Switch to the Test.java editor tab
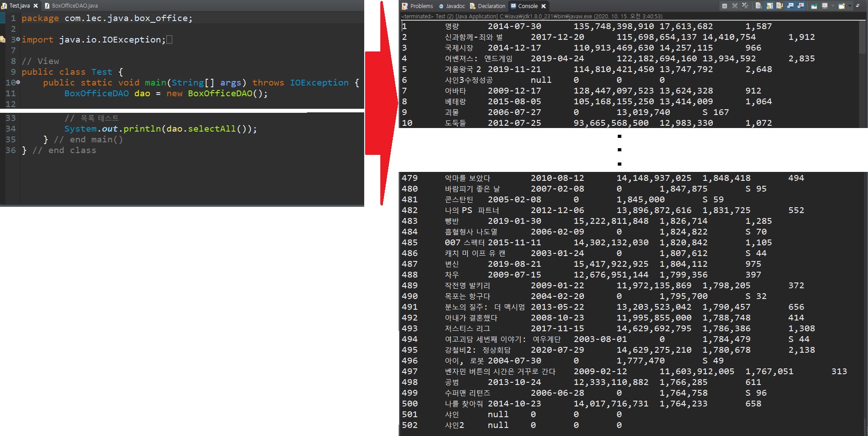This screenshot has width=868, height=436. click(19, 6)
